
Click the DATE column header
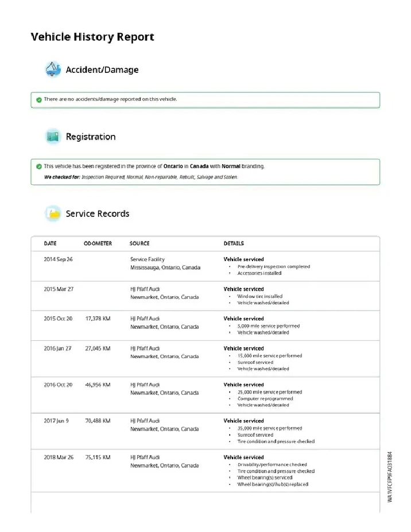50,243
